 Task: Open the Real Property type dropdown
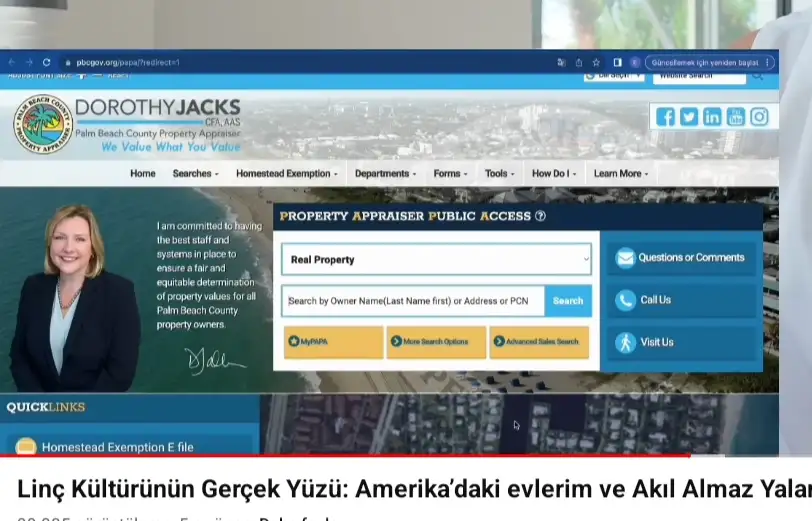coord(436,260)
